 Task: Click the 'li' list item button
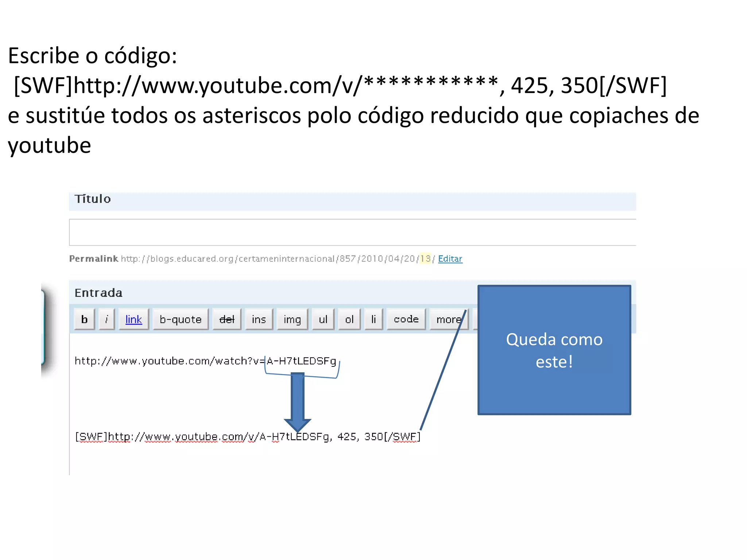374,319
